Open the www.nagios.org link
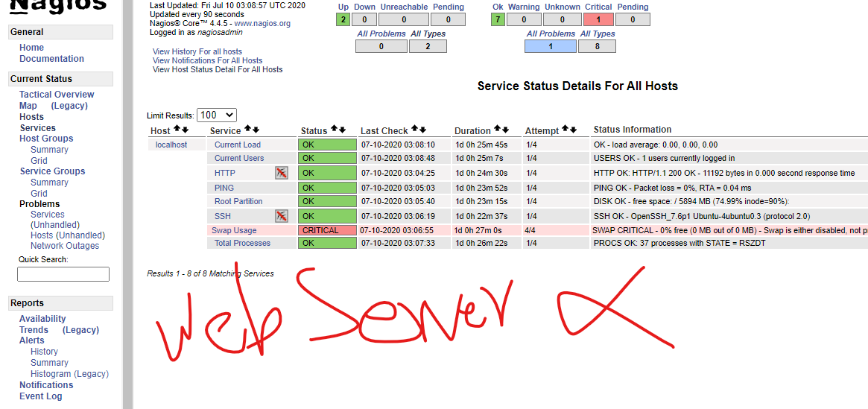The image size is (868, 409). (262, 24)
